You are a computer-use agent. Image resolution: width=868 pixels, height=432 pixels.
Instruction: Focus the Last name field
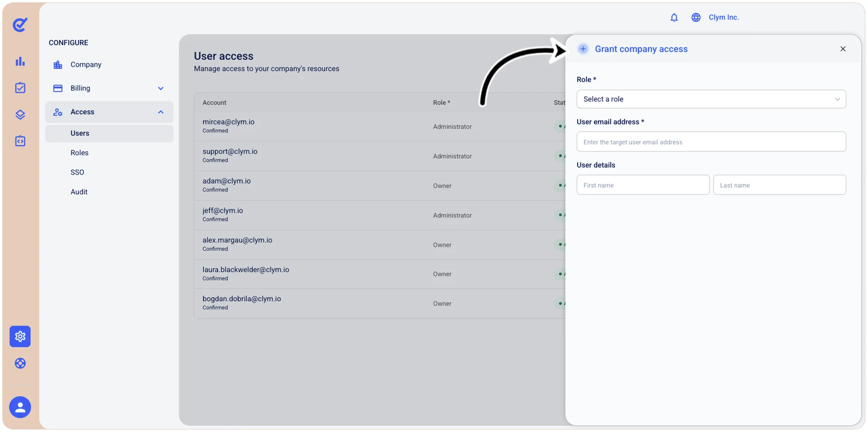click(779, 185)
